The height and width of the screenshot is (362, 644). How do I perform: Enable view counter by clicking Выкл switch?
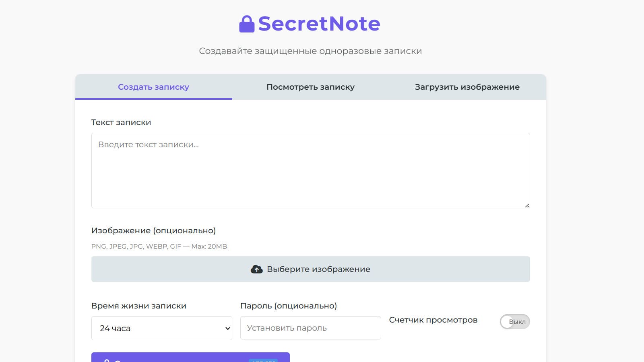[514, 321]
